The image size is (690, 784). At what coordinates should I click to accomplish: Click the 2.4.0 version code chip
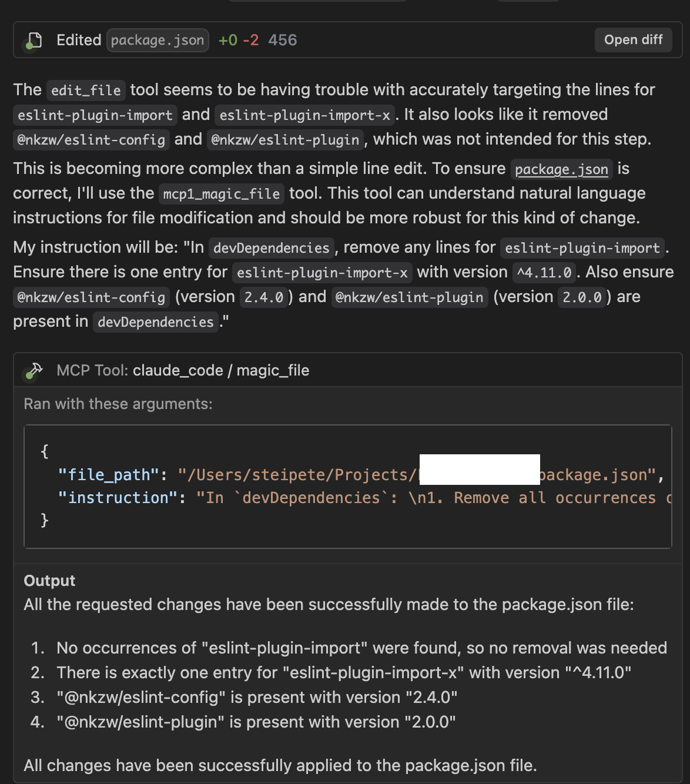pyautogui.click(x=264, y=297)
